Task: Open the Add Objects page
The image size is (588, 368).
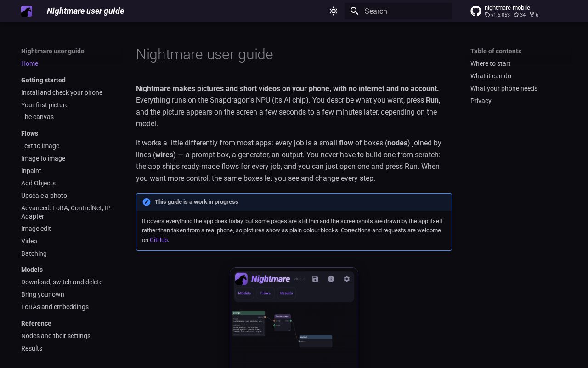Action: [38, 183]
